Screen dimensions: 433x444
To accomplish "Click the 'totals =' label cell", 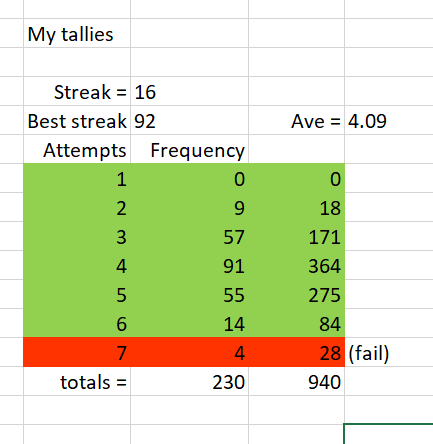I will pos(77,381).
